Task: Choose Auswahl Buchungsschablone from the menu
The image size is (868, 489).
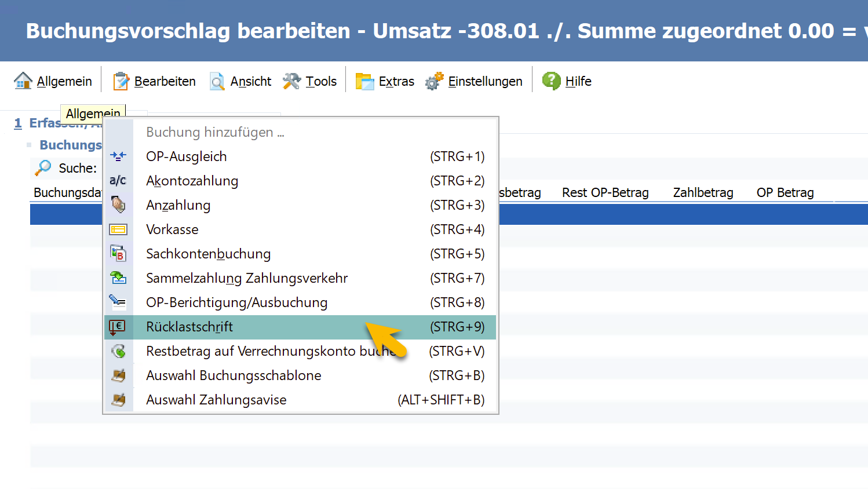Action: click(x=234, y=375)
